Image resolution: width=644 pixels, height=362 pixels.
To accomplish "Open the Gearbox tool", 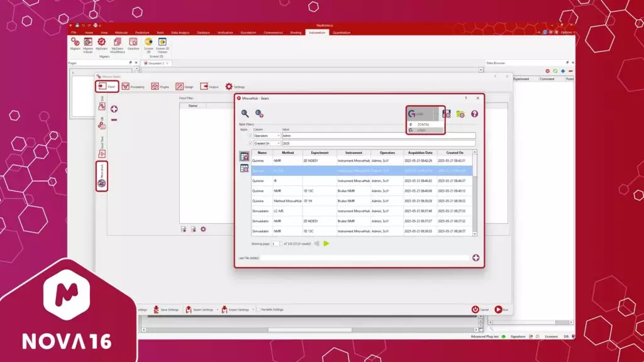I will (133, 43).
